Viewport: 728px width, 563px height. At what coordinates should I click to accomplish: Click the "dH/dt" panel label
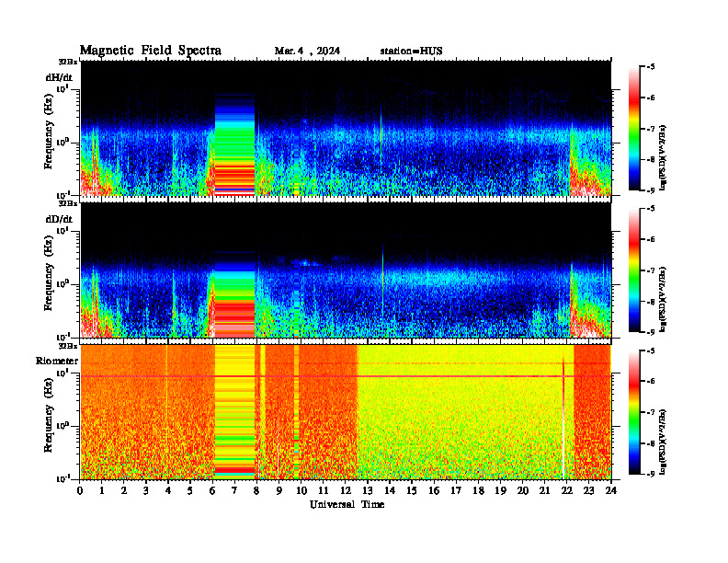59,77
